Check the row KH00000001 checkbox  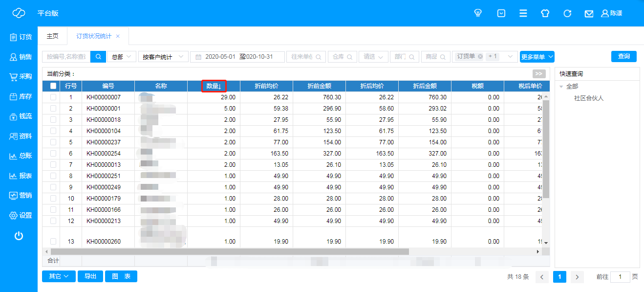(x=53, y=108)
